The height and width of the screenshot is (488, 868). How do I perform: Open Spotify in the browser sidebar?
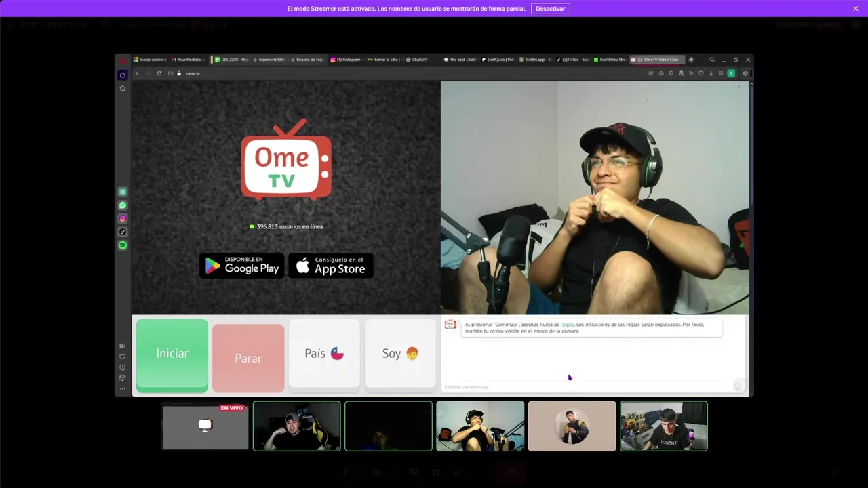click(x=123, y=245)
